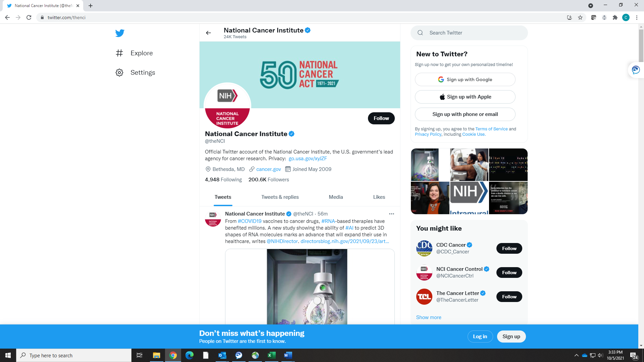Image resolution: width=644 pixels, height=362 pixels.
Task: Open the cancer.gov profile link
Action: click(268, 169)
